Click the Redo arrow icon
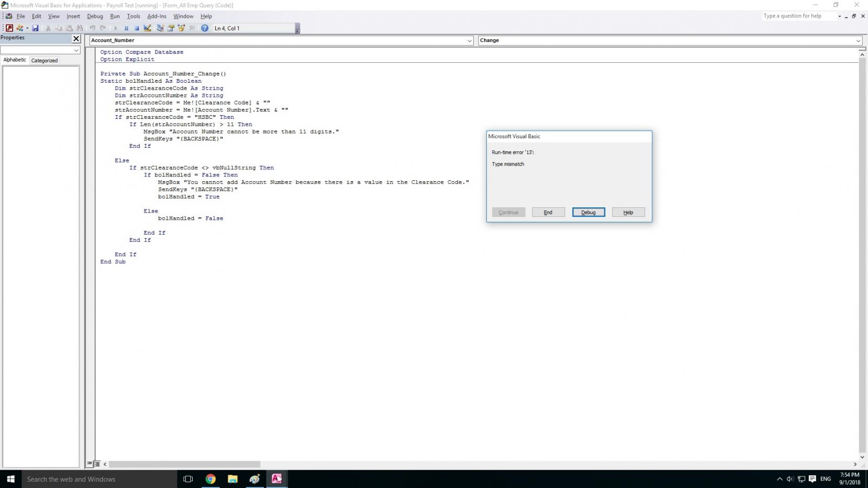The image size is (868, 488). point(103,28)
